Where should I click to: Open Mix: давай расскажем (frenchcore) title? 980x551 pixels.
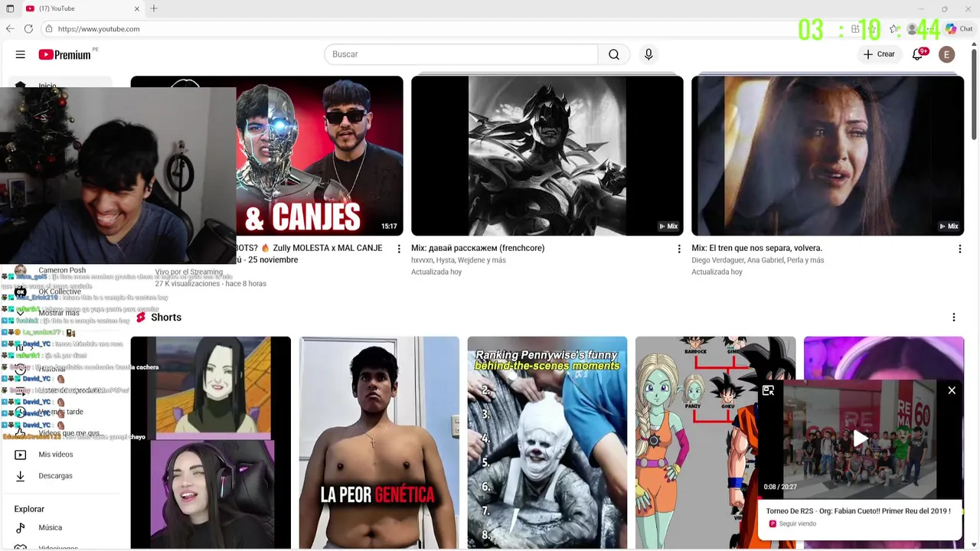pyautogui.click(x=478, y=248)
